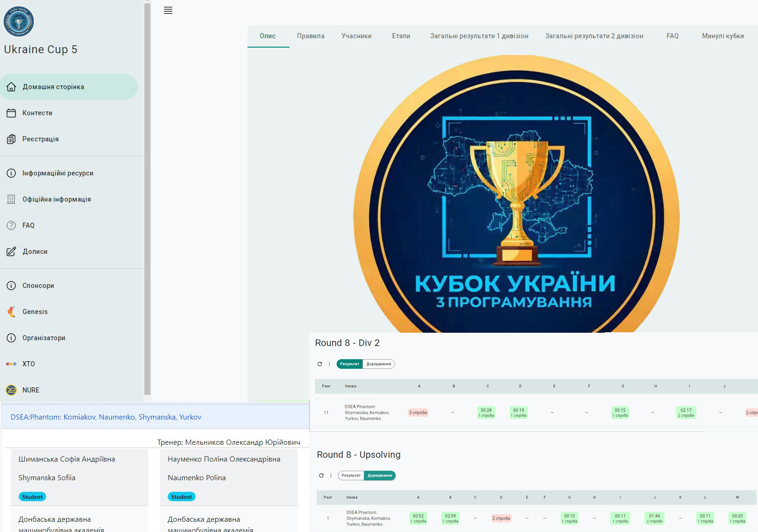Screen dimensions: 758x532
Task: Click Шиманська Софія Андріївна participant name
Action: point(67,459)
